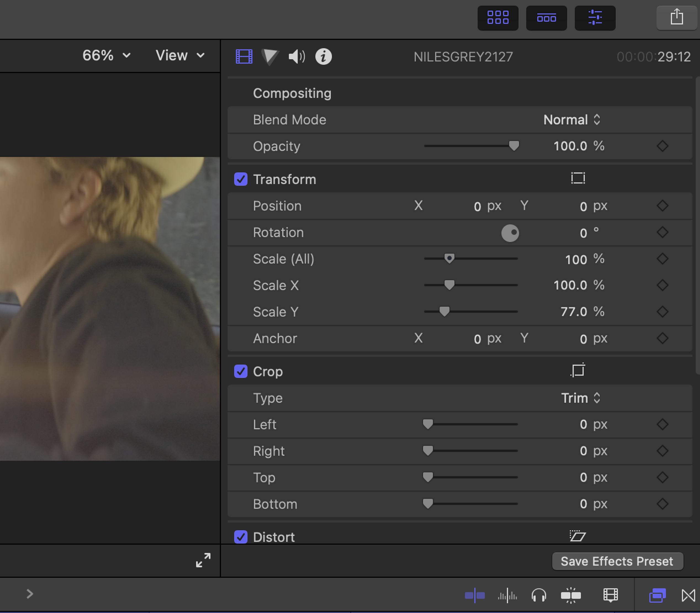Image resolution: width=700 pixels, height=613 pixels.
Task: Add a Crop Left keyframe
Action: [662, 424]
